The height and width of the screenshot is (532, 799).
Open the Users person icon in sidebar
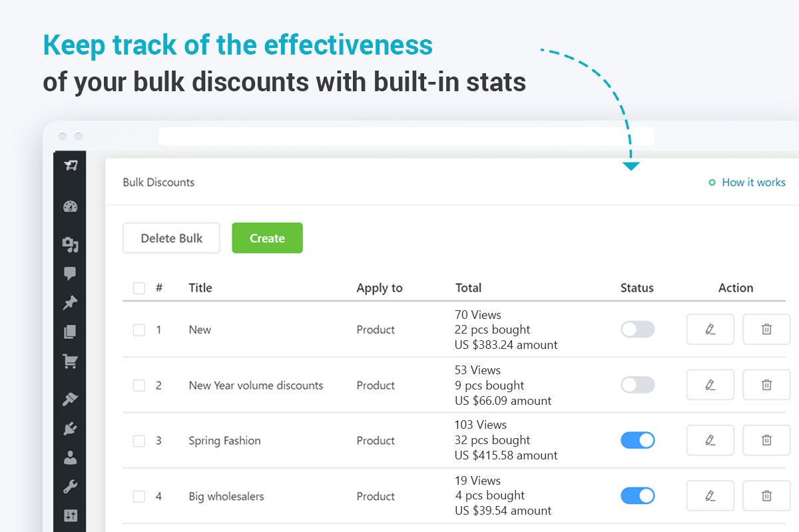[x=70, y=457]
